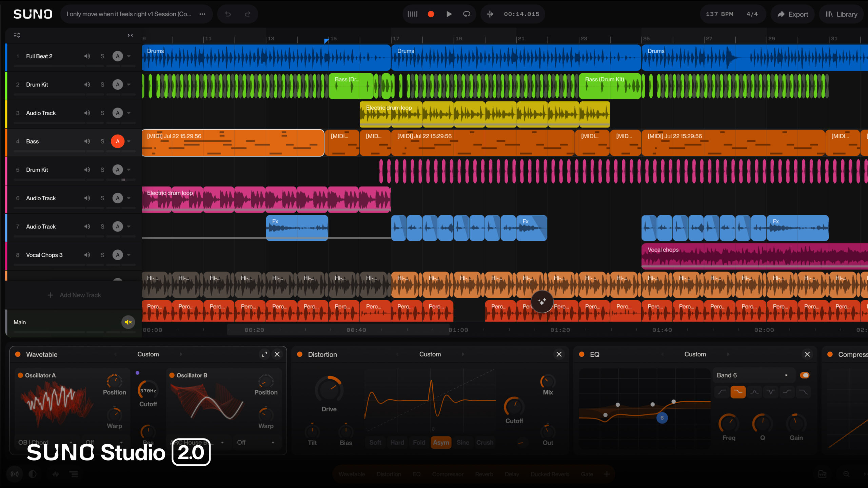Expand options arrow for track 5 Drum Kit
Viewport: 868px width, 488px height.
click(129, 169)
